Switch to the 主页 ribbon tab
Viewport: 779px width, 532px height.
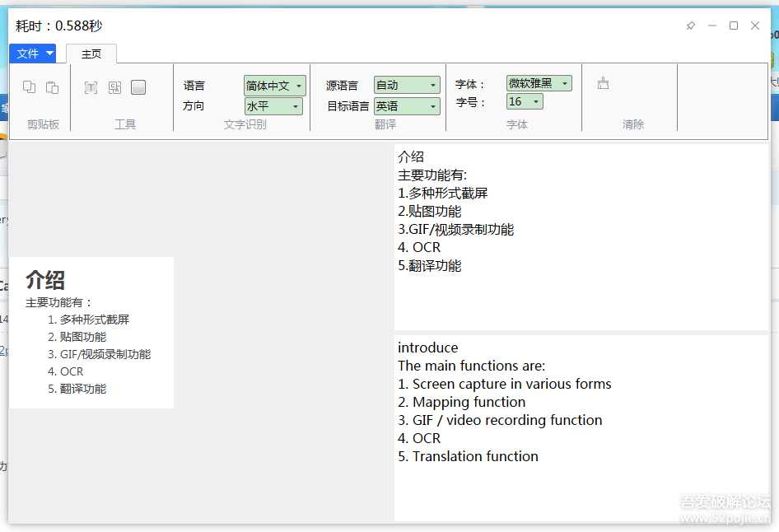click(91, 53)
